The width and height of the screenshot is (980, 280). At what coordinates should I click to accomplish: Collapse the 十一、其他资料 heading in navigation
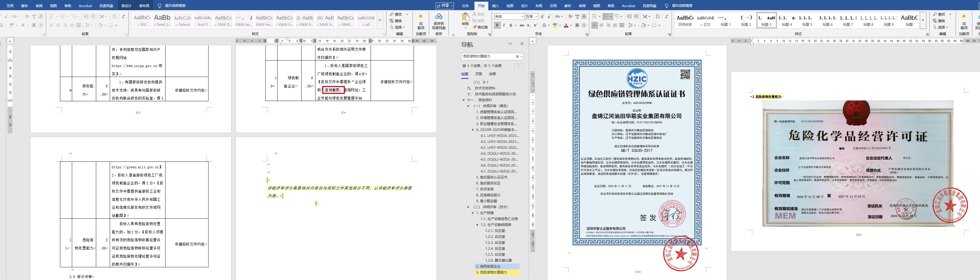click(463, 100)
